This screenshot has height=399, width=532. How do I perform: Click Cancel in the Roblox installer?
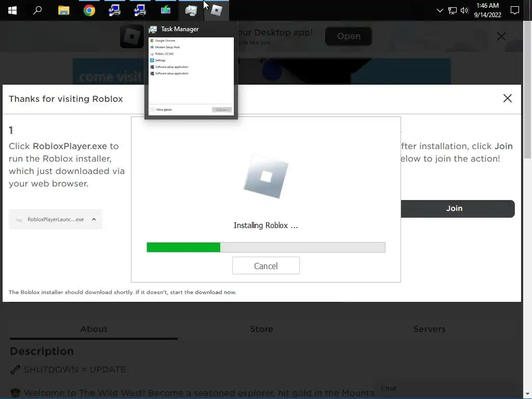pyautogui.click(x=266, y=265)
